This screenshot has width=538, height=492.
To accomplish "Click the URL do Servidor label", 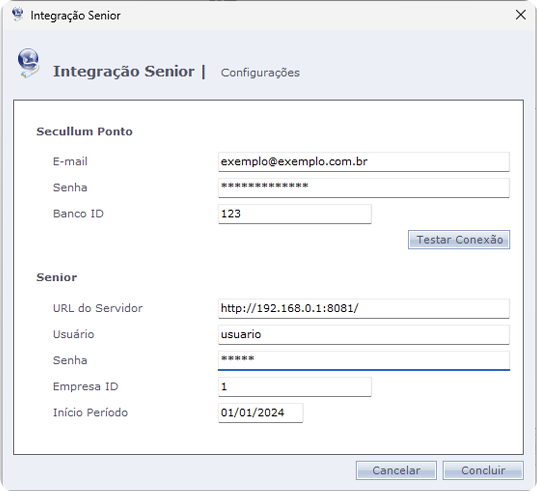I will (x=97, y=308).
